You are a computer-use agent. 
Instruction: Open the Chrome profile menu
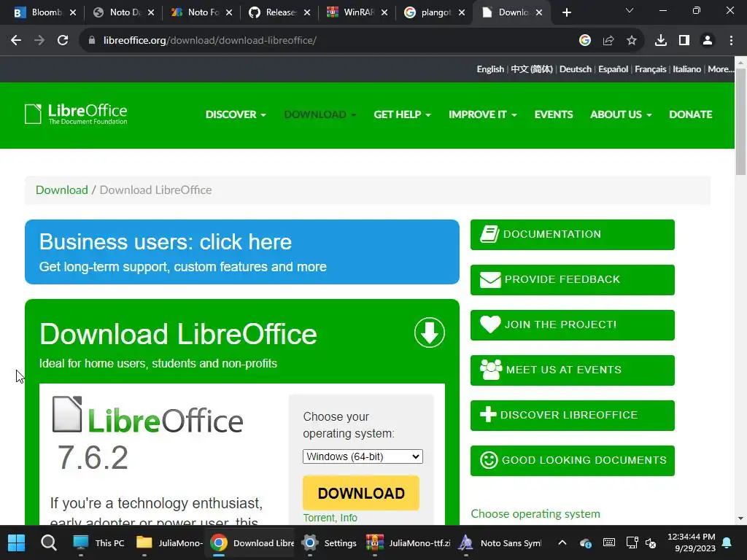tap(708, 41)
